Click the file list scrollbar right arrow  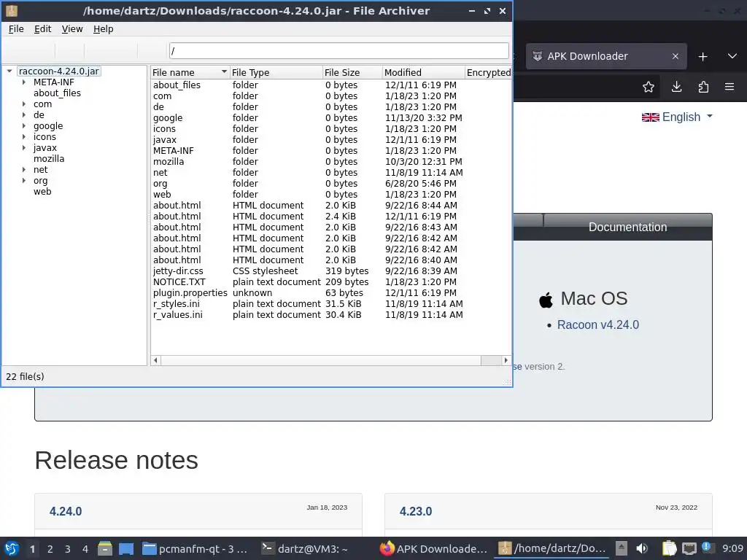point(506,360)
